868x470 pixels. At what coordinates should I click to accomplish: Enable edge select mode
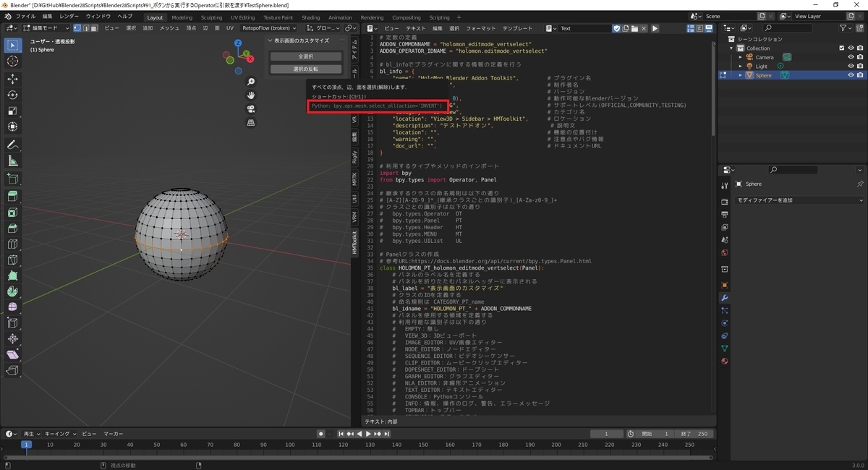click(86, 28)
